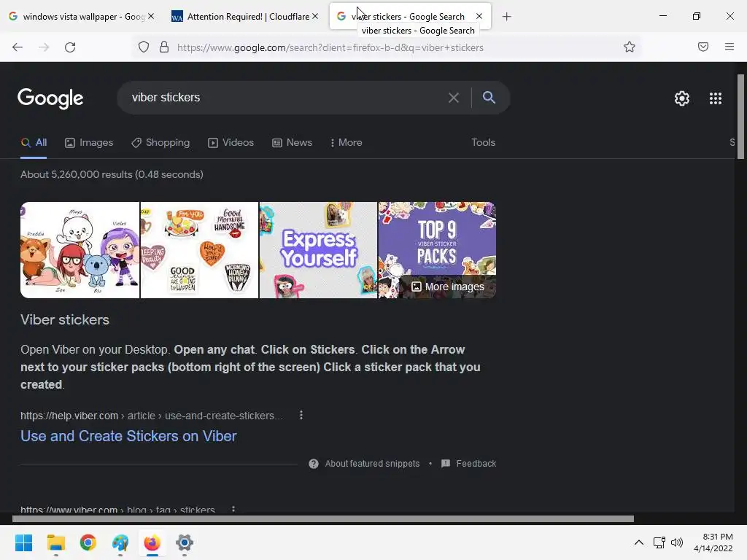The width and height of the screenshot is (747, 560).
Task: Close the windows vista wallpaper tab
Action: click(x=151, y=16)
